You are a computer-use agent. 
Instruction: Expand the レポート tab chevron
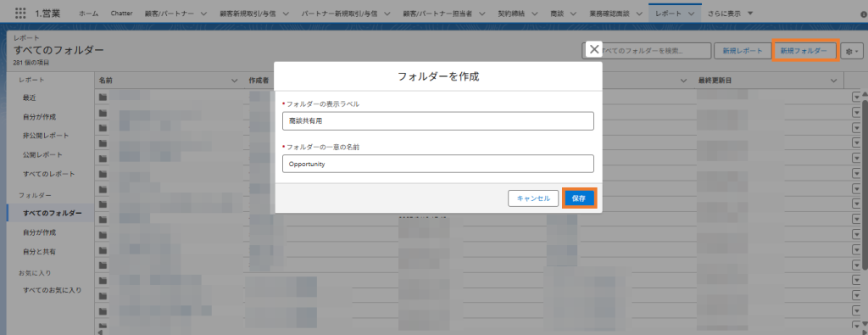pyautogui.click(x=691, y=14)
